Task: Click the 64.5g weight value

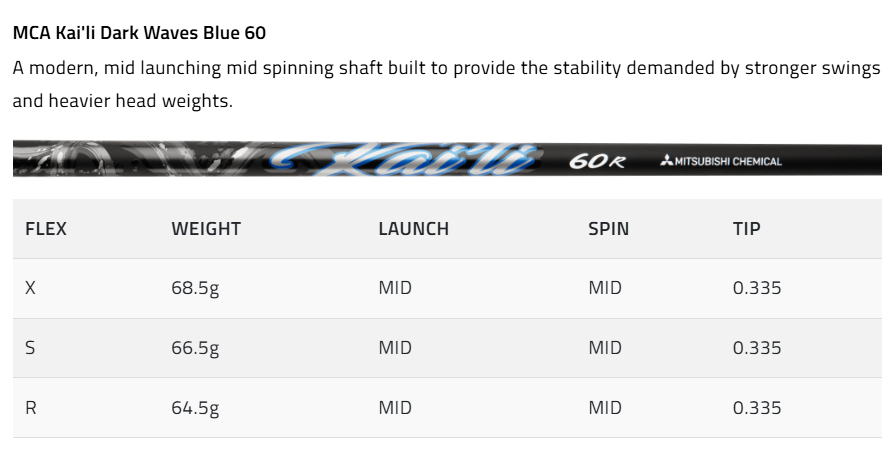Action: [x=195, y=408]
